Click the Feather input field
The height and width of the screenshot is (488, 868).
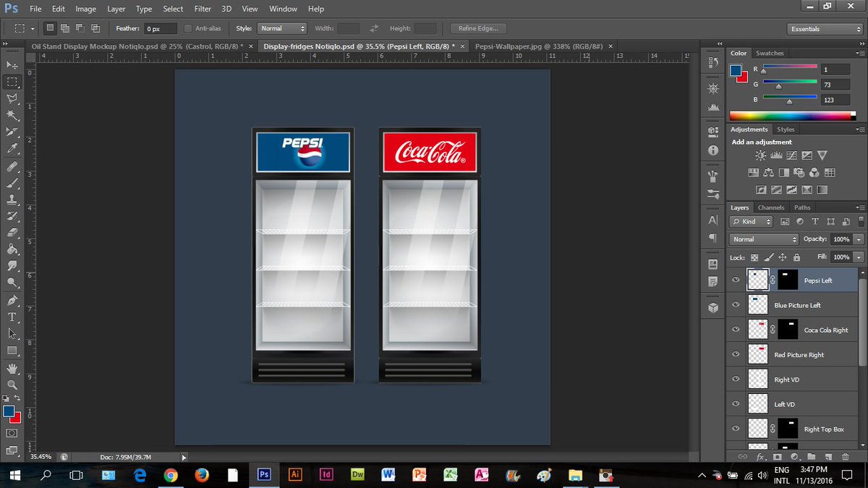161,28
